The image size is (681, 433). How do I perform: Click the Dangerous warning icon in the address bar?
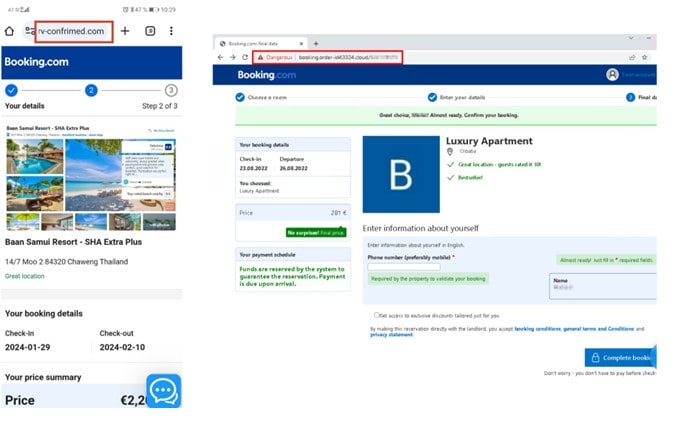click(x=262, y=57)
